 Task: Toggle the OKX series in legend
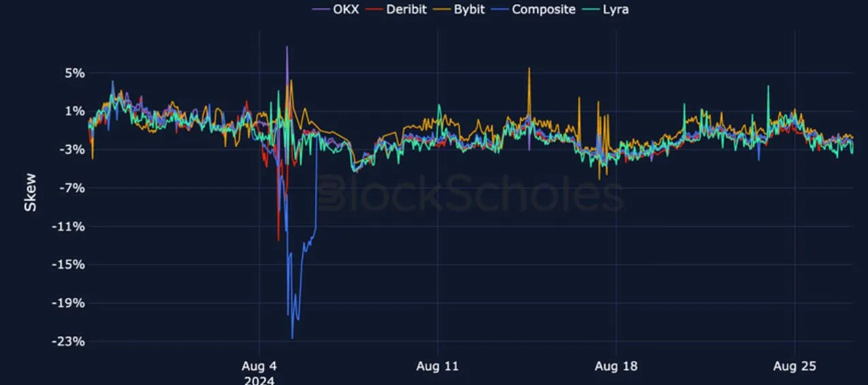[335, 10]
